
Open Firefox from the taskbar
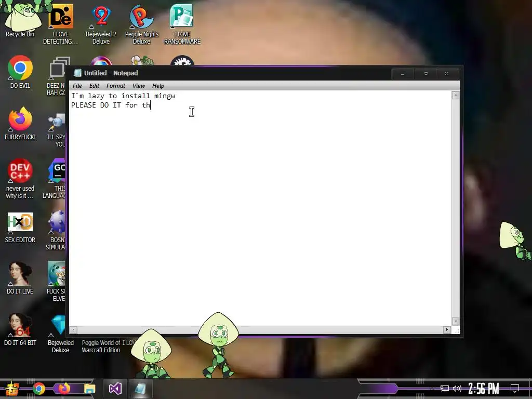[64, 389]
